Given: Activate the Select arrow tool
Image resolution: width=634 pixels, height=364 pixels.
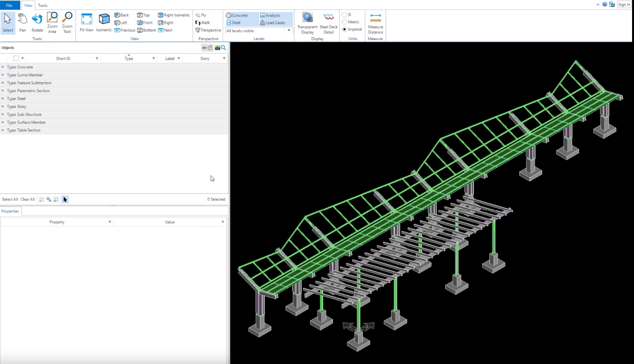Looking at the screenshot, I should pos(8,23).
